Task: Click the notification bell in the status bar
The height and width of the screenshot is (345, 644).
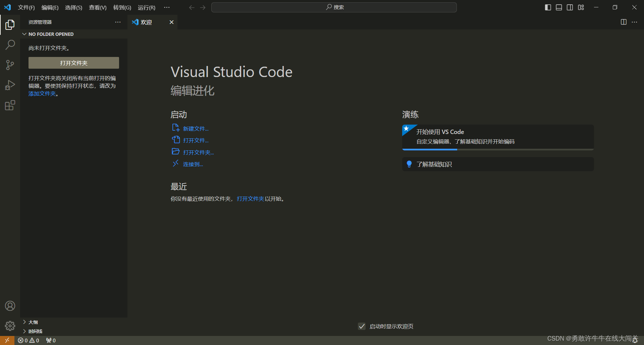Action: [635, 340]
